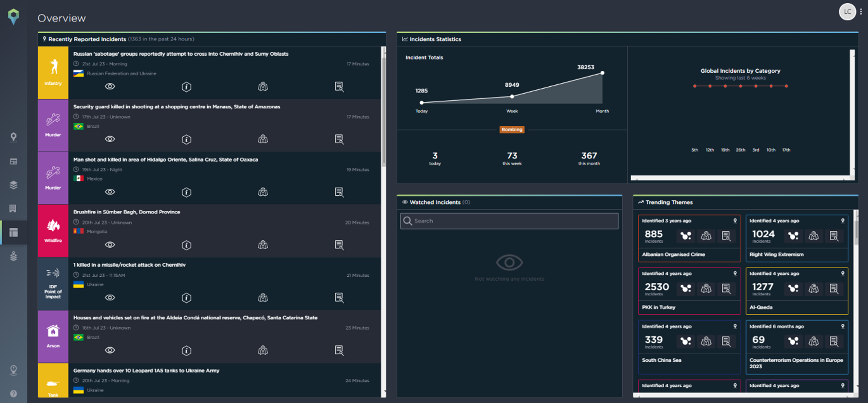Click the '73 this week' bombing count
This screenshot has width=868, height=403.
(x=512, y=158)
